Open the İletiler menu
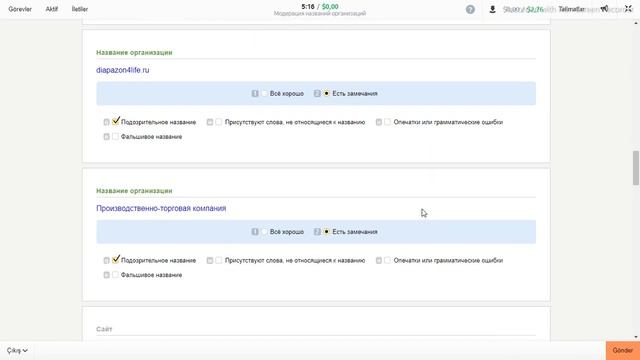This screenshot has width=640, height=360. tap(80, 9)
